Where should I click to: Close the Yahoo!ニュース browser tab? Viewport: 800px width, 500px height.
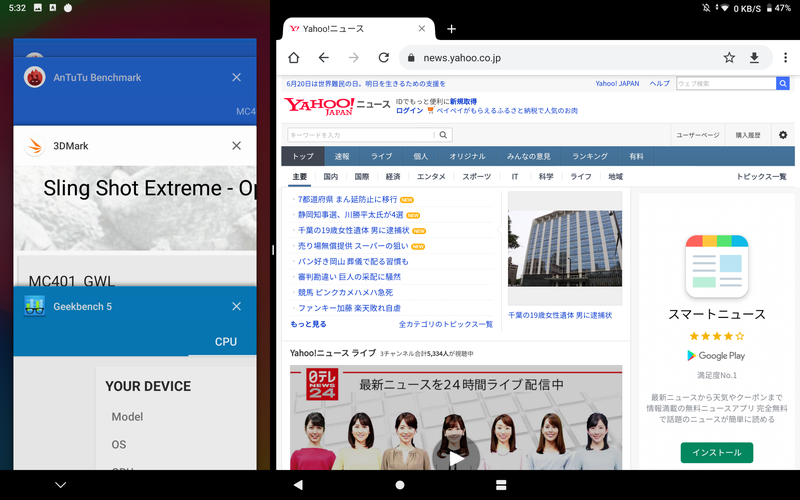422,29
